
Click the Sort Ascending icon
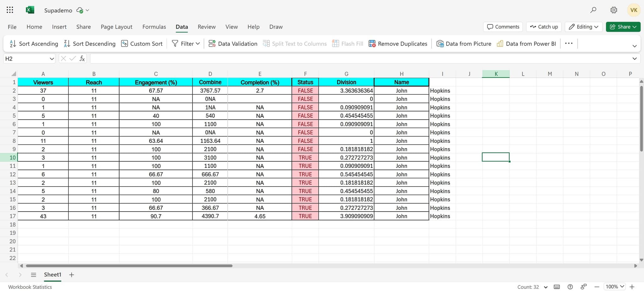click(13, 44)
